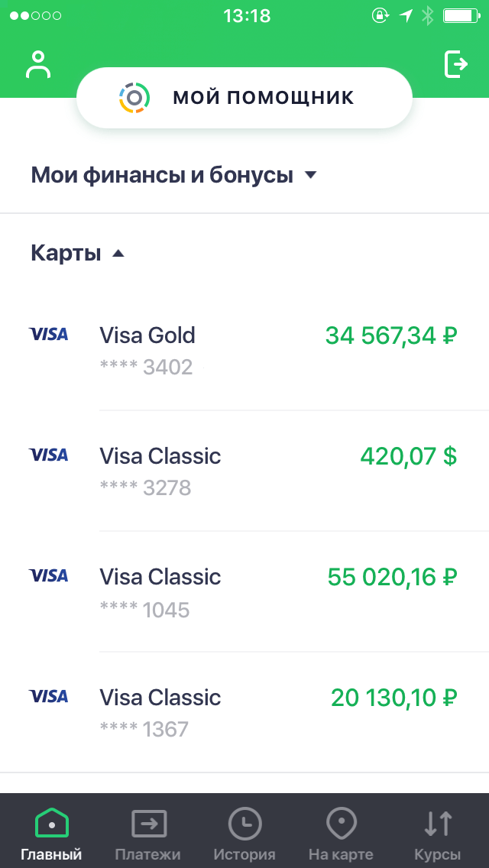
Task: Tap the Мой помощник assistant icon
Action: coord(135,97)
